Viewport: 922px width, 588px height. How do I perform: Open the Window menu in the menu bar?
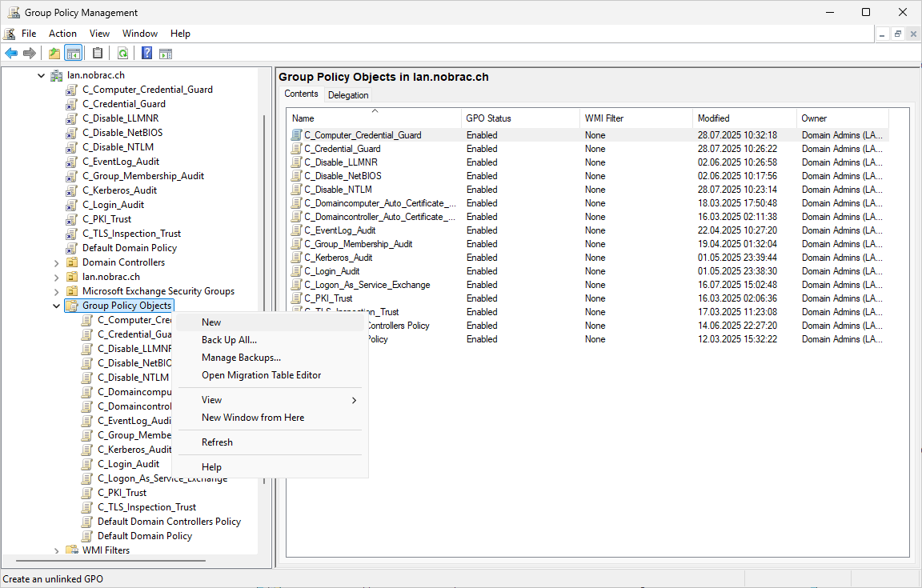140,34
